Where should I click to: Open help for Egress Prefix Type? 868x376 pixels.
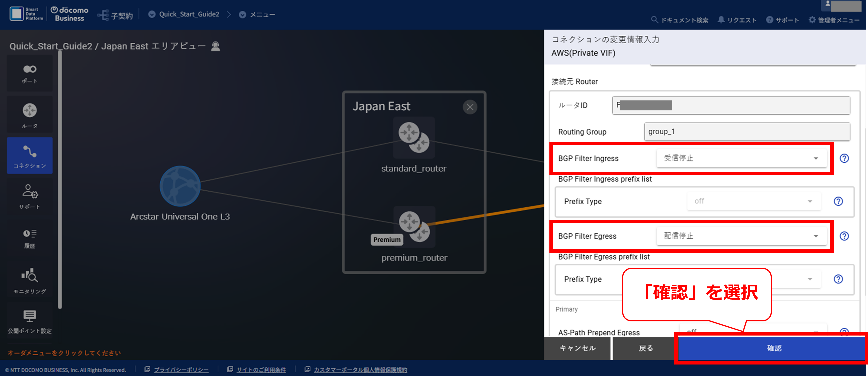[x=838, y=279]
